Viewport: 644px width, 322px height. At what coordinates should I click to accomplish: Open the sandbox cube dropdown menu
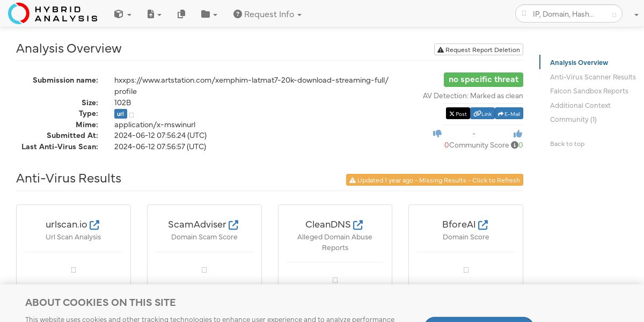tap(122, 14)
